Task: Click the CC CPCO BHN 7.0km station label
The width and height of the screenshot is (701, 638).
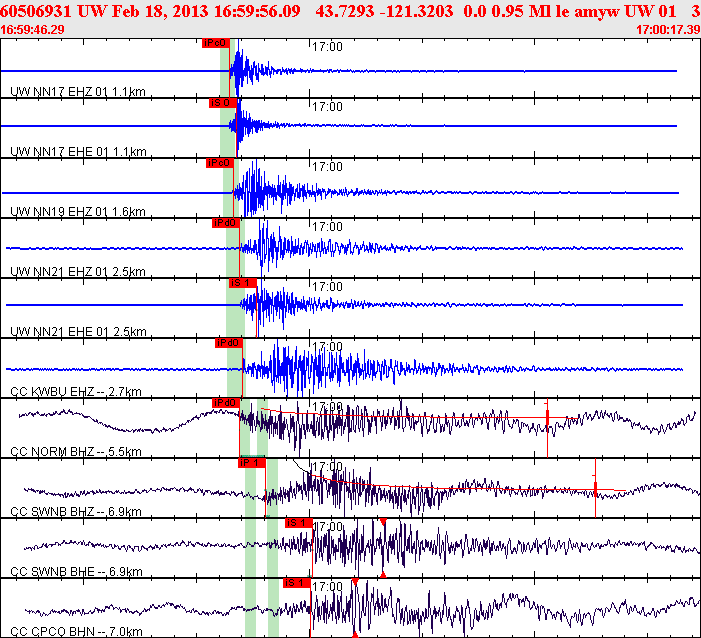Action: pyautogui.click(x=76, y=630)
